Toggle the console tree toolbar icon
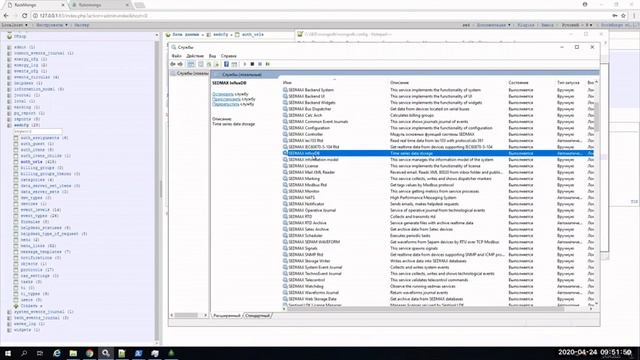The height and width of the screenshot is (360, 640). [x=191, y=64]
